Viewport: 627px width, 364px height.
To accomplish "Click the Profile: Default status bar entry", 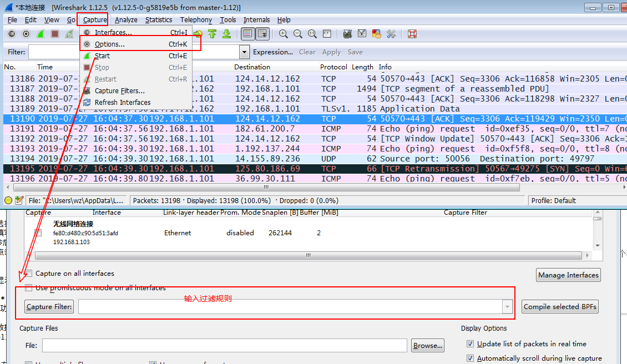I will coord(553,200).
